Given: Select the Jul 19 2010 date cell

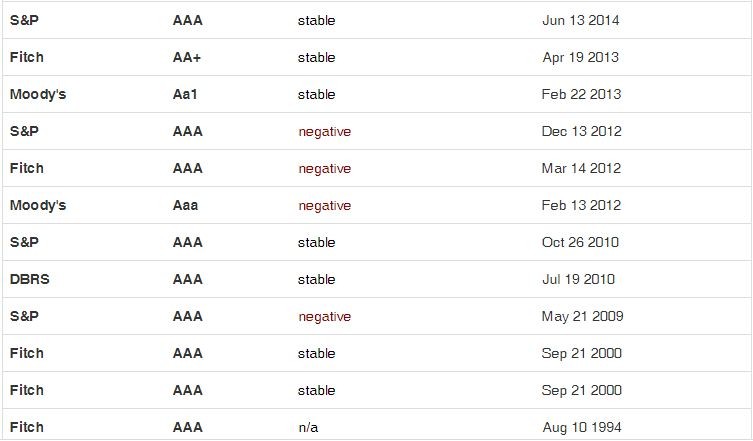Looking at the screenshot, I should click(578, 279).
